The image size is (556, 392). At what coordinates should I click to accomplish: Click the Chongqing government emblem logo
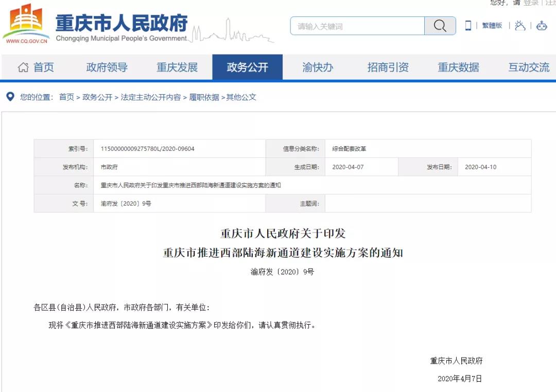[26, 24]
